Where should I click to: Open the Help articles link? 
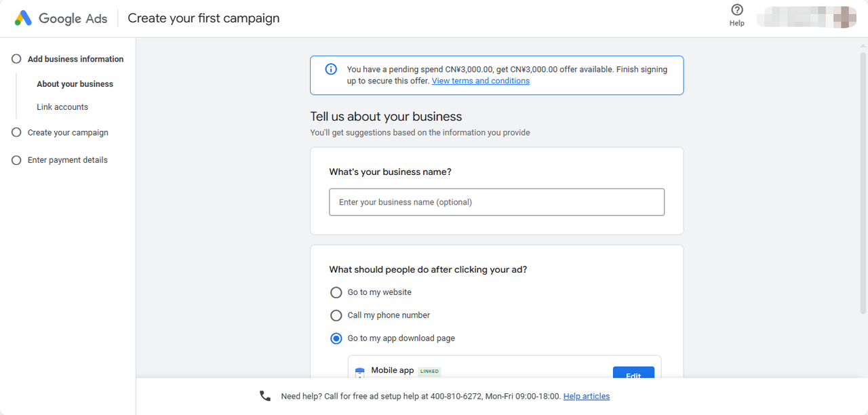[x=586, y=396]
